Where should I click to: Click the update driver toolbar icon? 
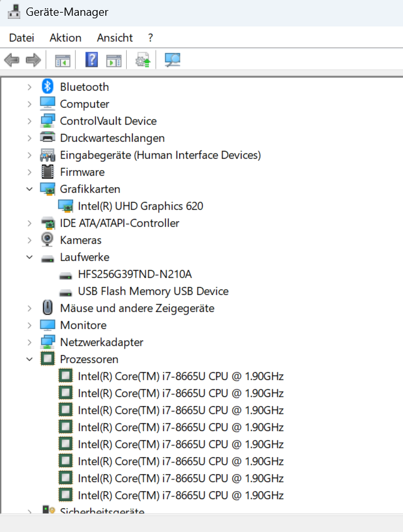143,60
